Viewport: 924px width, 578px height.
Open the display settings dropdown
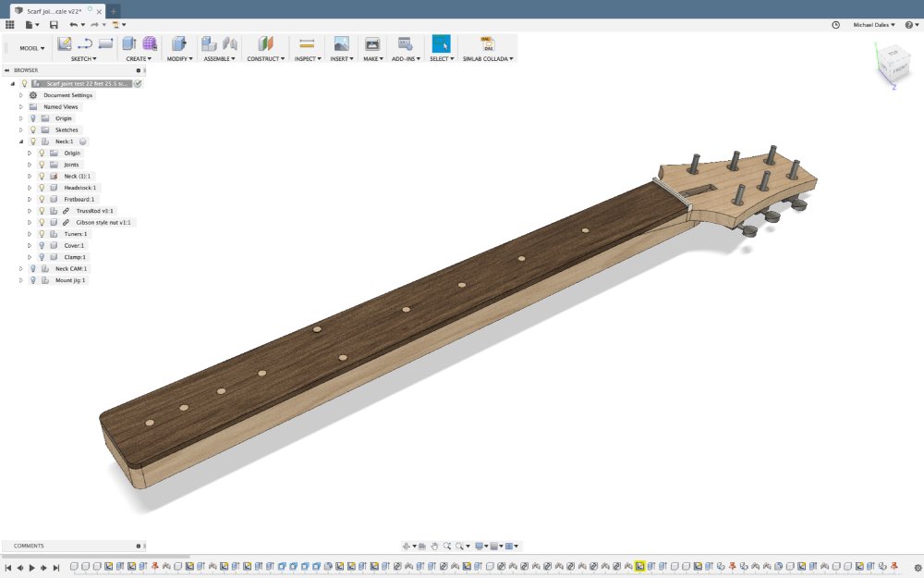[x=480, y=547]
